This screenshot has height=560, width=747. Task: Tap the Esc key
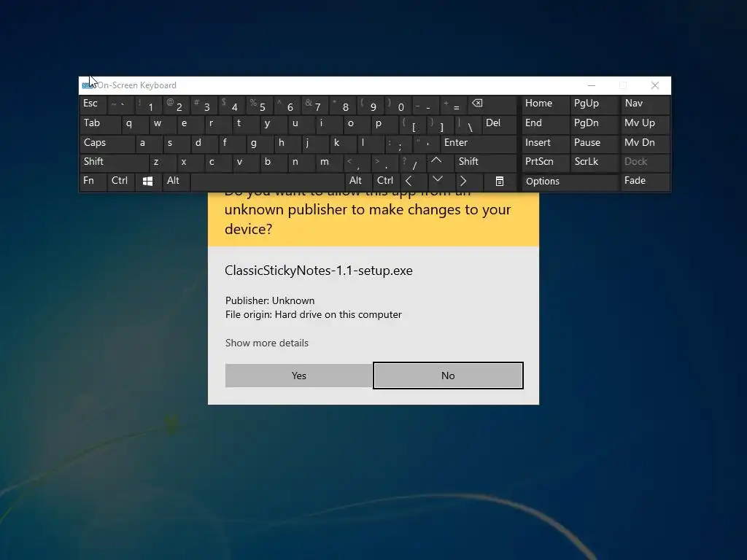point(93,104)
